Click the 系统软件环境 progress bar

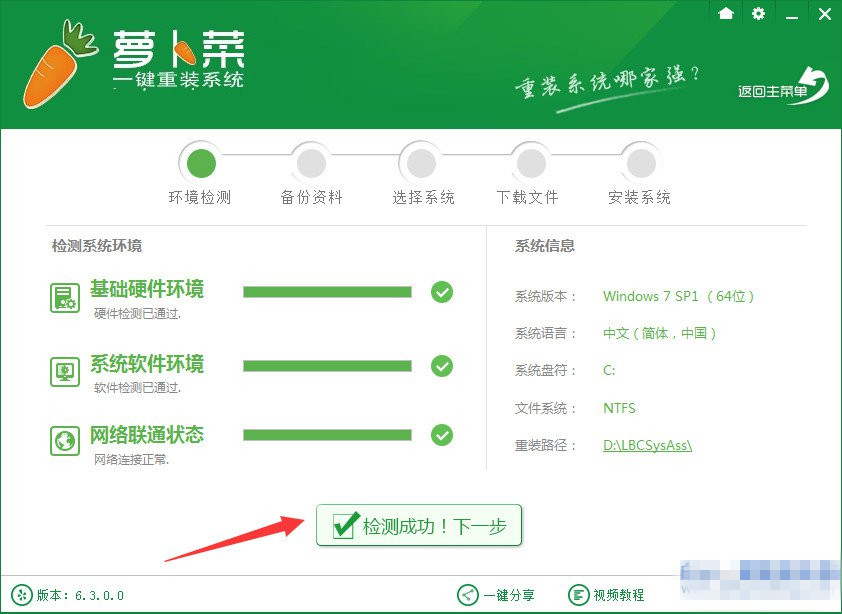tap(327, 366)
